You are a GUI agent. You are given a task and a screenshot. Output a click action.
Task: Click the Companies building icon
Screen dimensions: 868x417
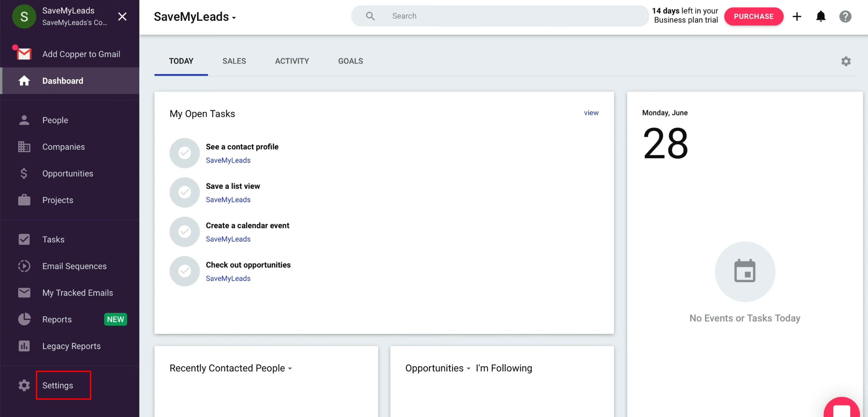coord(24,147)
